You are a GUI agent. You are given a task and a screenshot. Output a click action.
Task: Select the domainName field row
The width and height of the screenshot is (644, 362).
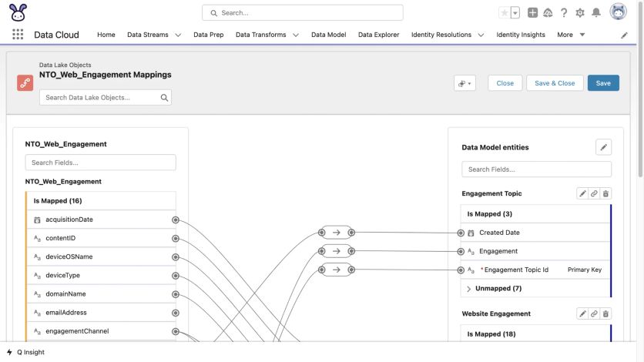pos(102,294)
